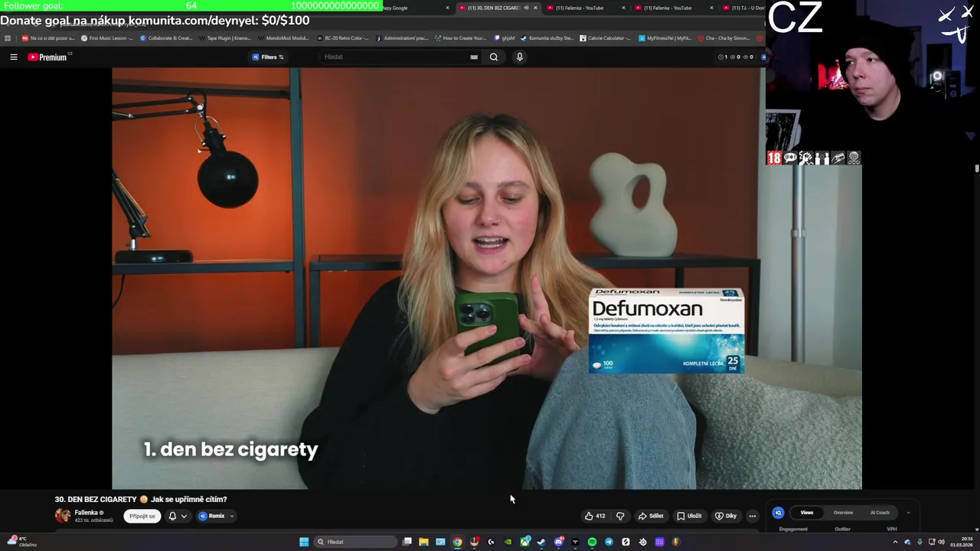Image resolution: width=980 pixels, height=551 pixels.
Task: Open the 'First Music Lesson' bookmark
Action: pyautogui.click(x=106, y=37)
